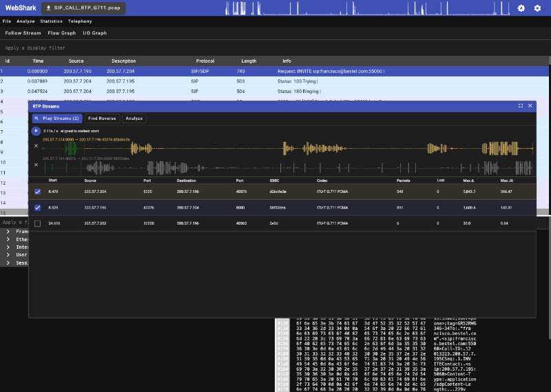The width and height of the screenshot is (551, 392).
Task: Close the RTP Streams dialog
Action: click(x=530, y=106)
